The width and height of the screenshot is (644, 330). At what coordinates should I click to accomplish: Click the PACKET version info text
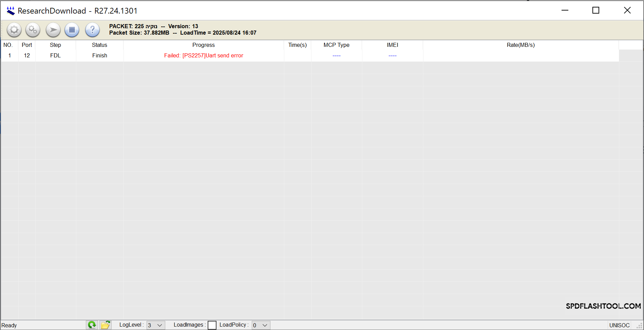(x=154, y=26)
